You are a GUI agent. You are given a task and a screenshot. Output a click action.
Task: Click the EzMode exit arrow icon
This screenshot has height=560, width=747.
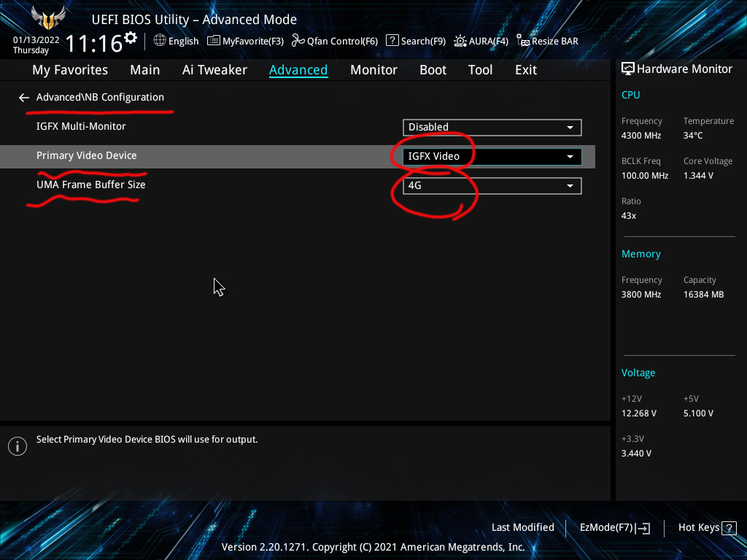(643, 528)
